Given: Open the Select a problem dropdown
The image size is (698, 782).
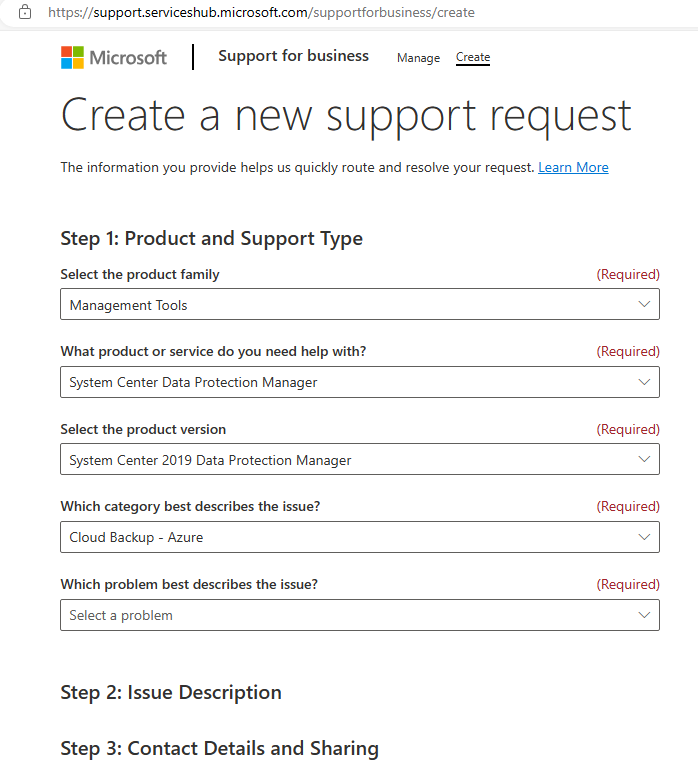Looking at the screenshot, I should (359, 615).
